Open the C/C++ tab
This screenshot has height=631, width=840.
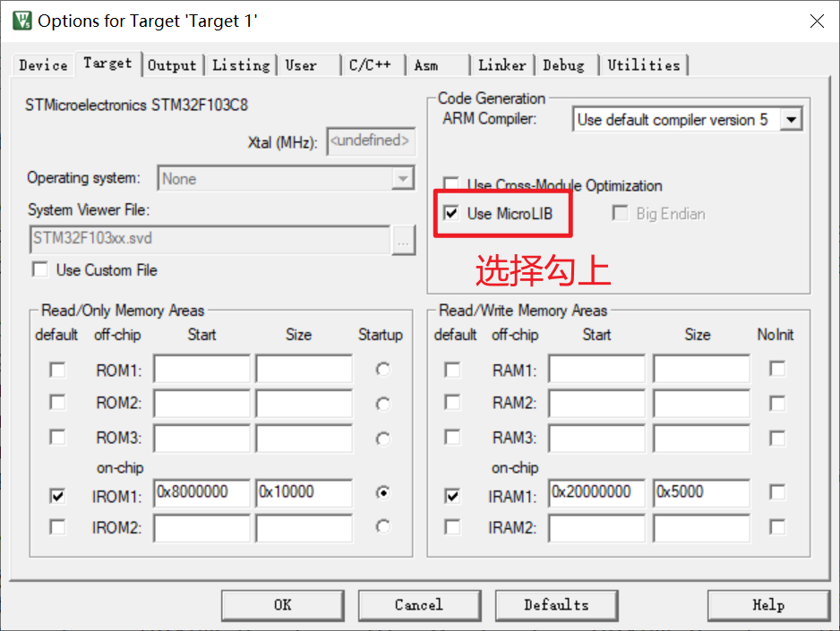370,65
